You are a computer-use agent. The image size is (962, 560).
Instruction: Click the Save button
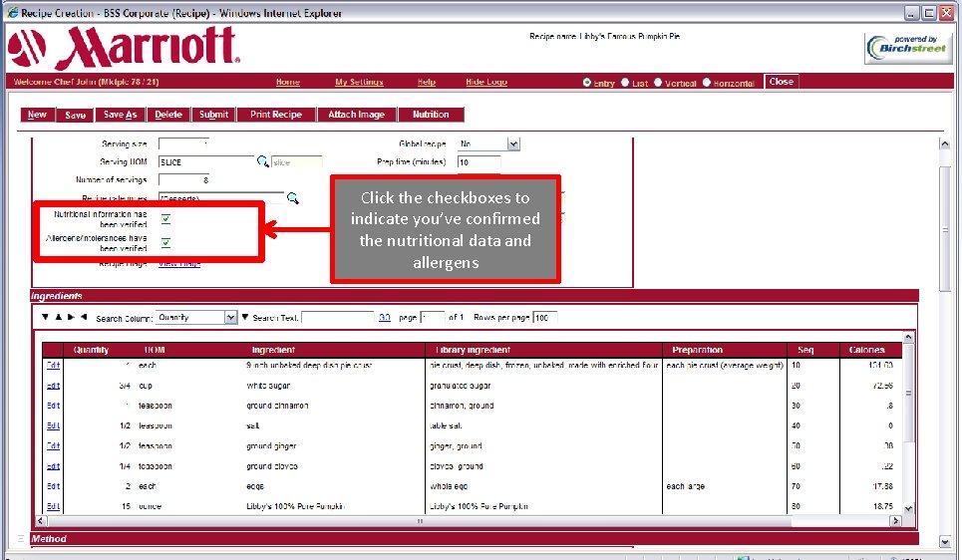pos(75,115)
